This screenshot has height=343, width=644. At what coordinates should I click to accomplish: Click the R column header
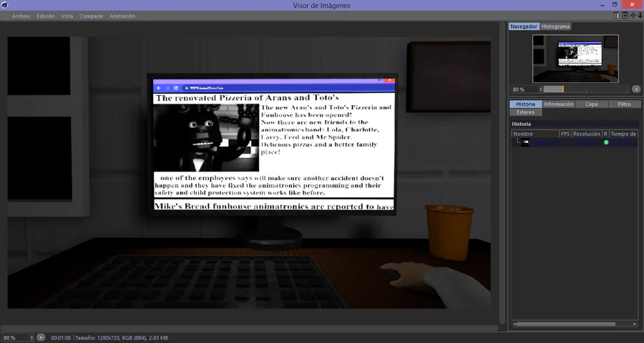click(x=605, y=134)
